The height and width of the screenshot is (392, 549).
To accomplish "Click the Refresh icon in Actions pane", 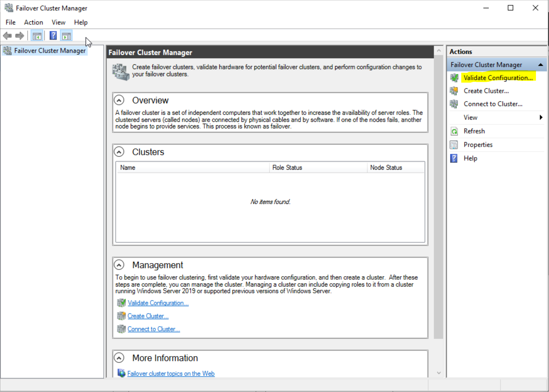I will 454,131.
